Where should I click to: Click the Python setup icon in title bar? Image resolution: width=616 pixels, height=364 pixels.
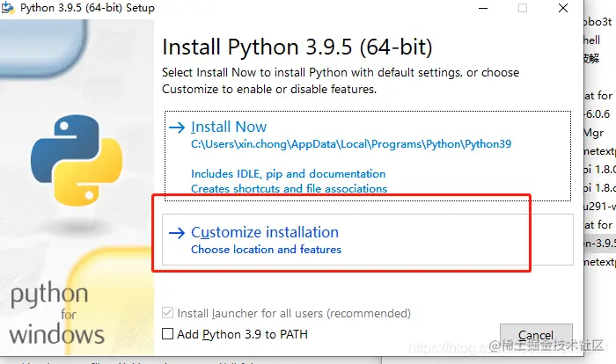9,8
